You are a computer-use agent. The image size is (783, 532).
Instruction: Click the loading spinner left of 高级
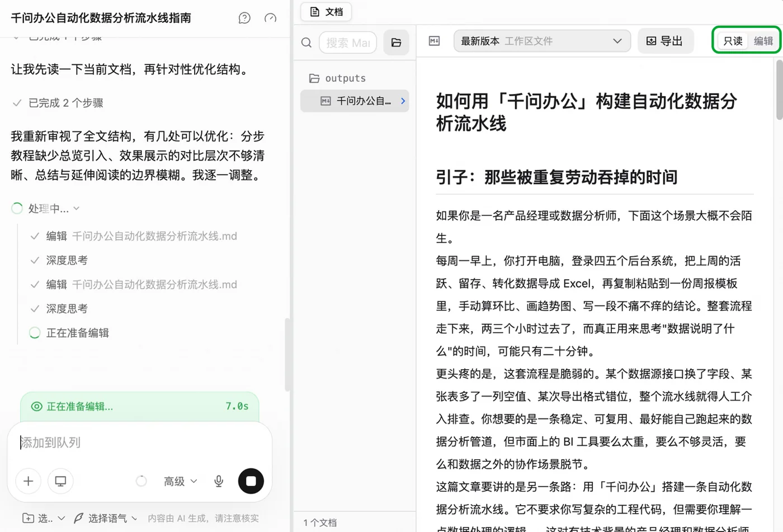pyautogui.click(x=141, y=481)
